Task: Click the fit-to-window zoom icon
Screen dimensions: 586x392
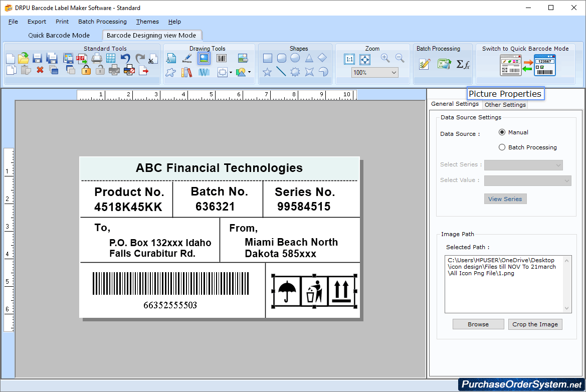Action: pyautogui.click(x=365, y=59)
